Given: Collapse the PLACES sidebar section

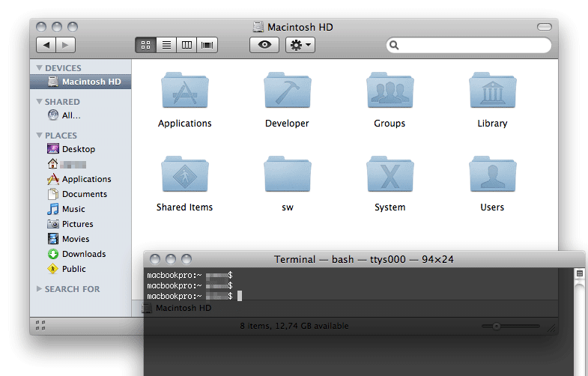Looking at the screenshot, I should click(39, 136).
